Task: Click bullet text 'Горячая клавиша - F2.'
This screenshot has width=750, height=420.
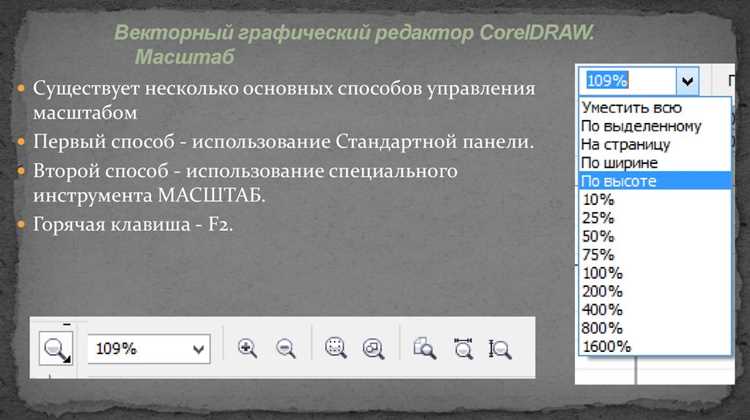Action: [x=133, y=224]
